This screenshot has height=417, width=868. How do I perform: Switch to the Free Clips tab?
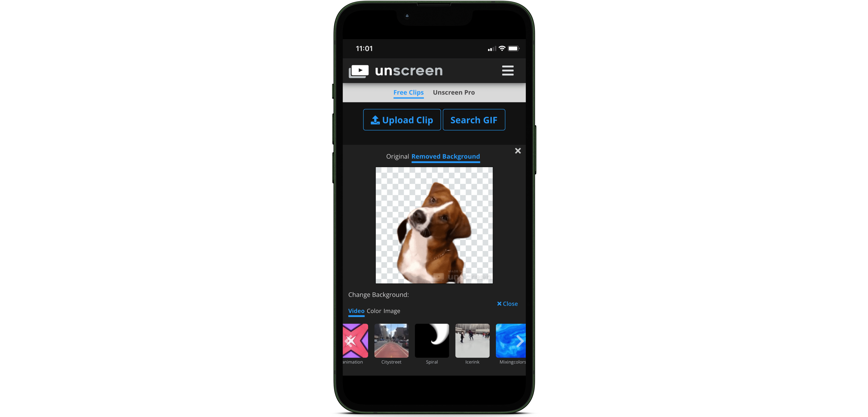point(409,92)
